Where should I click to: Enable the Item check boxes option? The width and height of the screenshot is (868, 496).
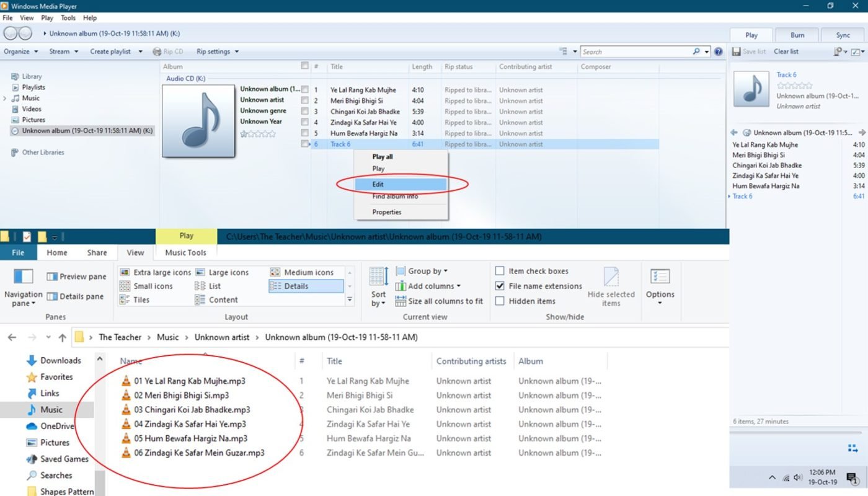click(500, 271)
